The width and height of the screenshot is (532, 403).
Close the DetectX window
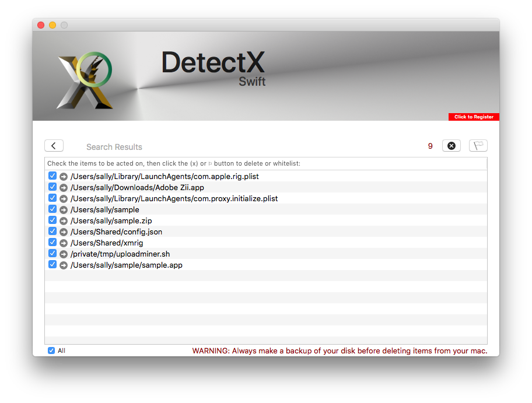41,25
